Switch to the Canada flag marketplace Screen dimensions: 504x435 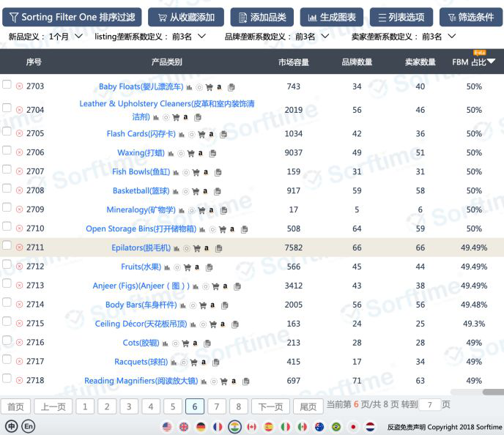tap(251, 427)
